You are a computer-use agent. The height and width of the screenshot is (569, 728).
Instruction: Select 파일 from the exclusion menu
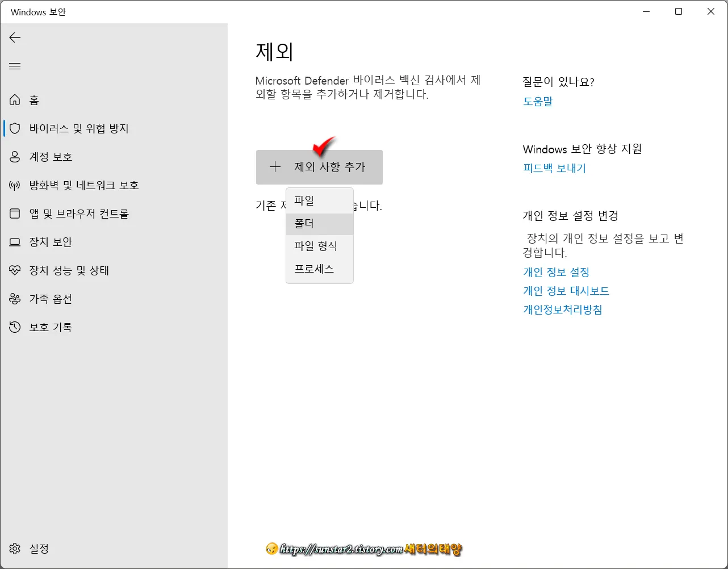click(304, 200)
